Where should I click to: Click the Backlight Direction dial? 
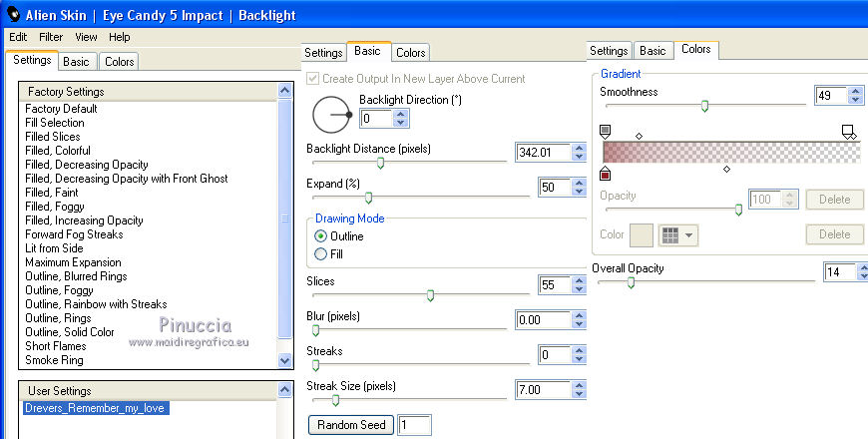pyautogui.click(x=332, y=115)
